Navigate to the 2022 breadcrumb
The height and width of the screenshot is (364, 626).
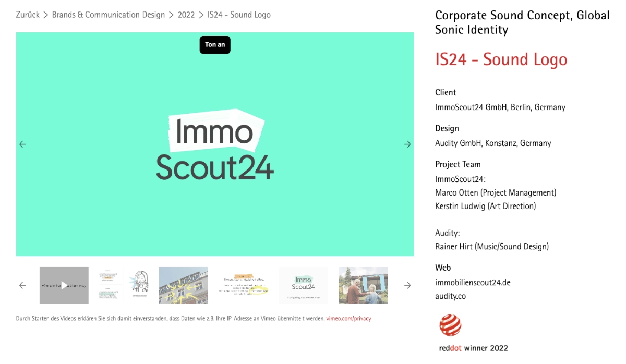tap(186, 15)
